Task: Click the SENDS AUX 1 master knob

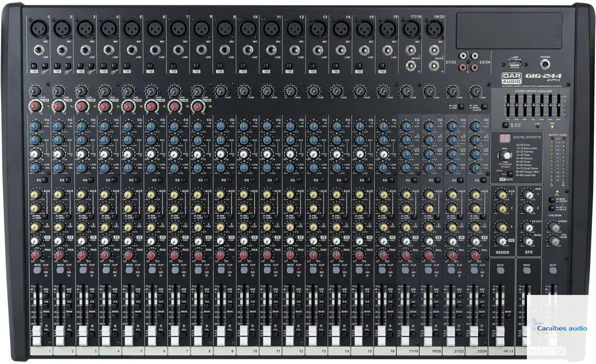Action: pyautogui.click(x=501, y=195)
